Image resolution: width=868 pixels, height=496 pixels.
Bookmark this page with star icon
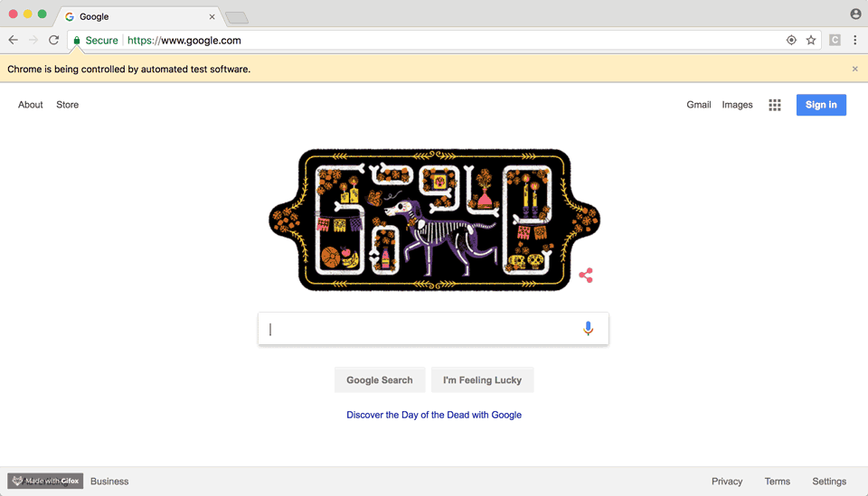811,40
